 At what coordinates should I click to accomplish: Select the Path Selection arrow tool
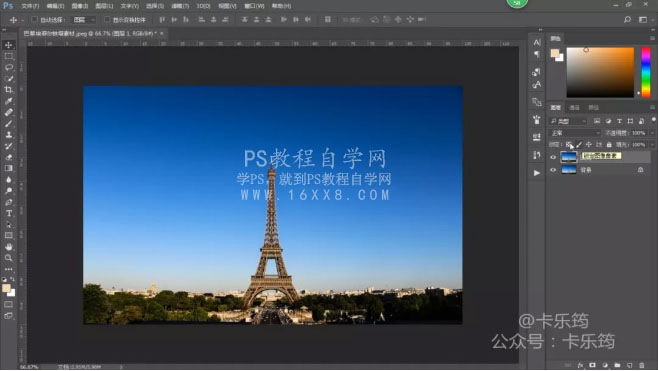8,225
